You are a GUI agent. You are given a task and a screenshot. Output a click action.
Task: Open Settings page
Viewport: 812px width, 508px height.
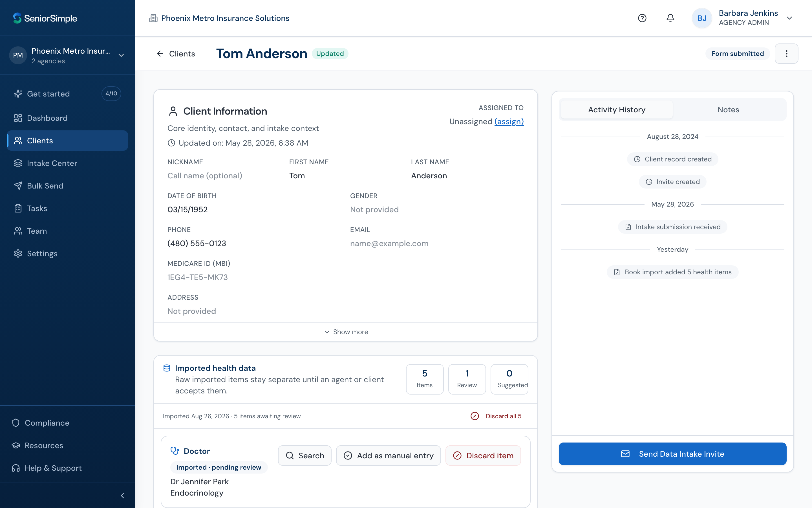click(67, 253)
